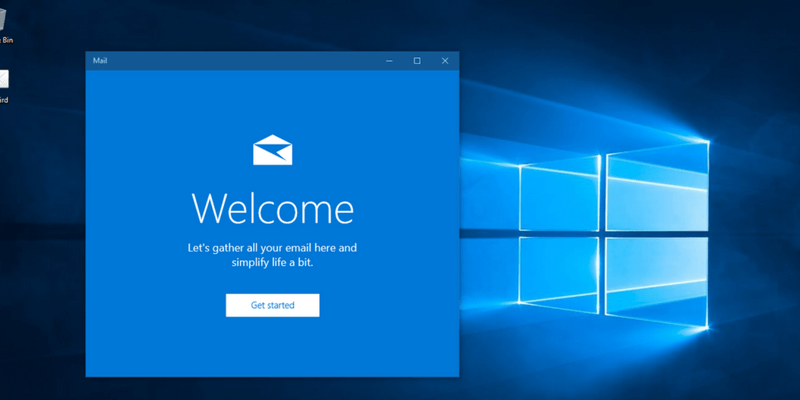Image resolution: width=800 pixels, height=400 pixels.
Task: Click the Get started button
Action: 272,305
